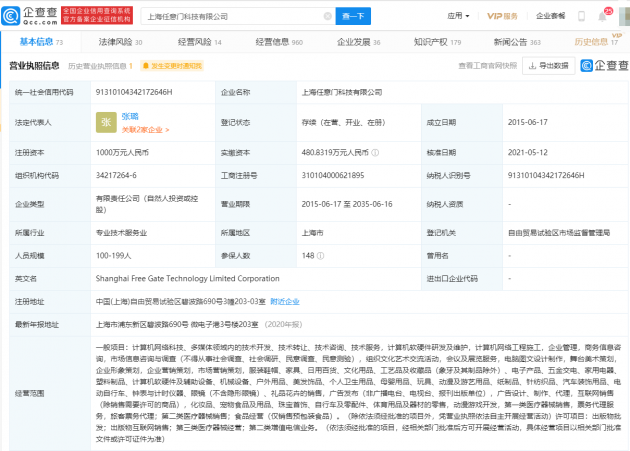Click the user avatar in header
Screen dimensions: 630x451
[x=625, y=16]
